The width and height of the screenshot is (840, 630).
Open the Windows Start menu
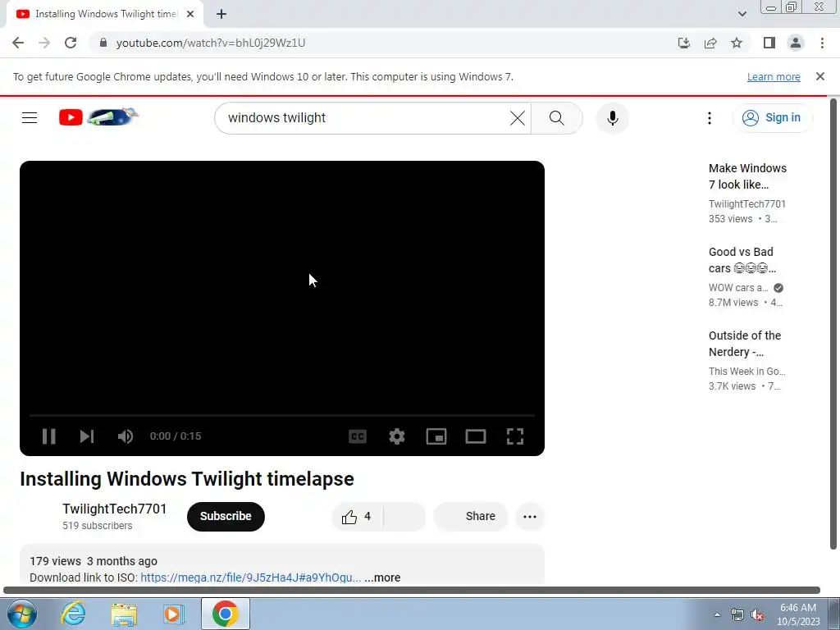(x=21, y=614)
